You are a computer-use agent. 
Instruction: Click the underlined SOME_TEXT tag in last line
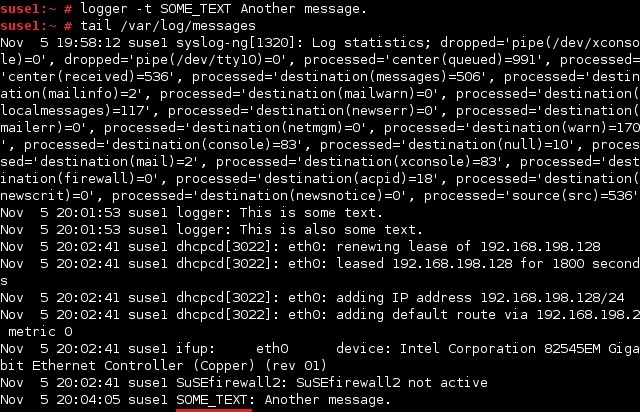tap(211, 400)
